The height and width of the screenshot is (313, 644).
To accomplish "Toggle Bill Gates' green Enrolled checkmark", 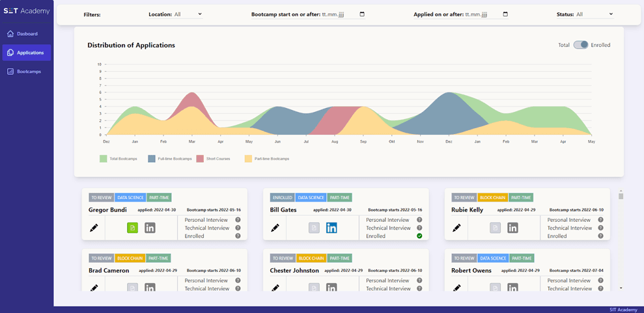I will 419,236.
